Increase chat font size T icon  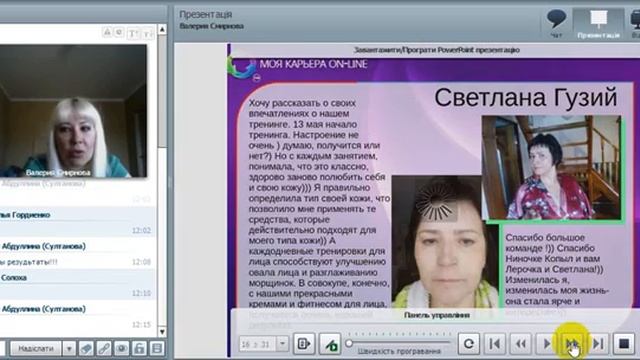pos(133,33)
